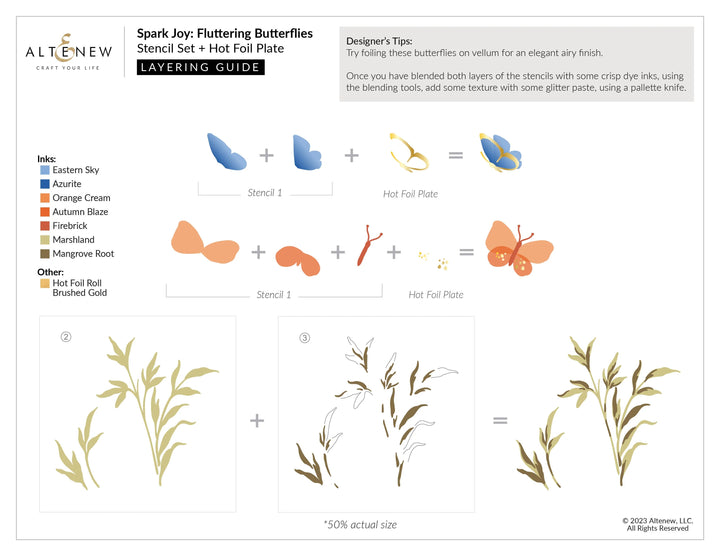
Task: Click the light orange butterfly wings shape
Action: coord(204,243)
